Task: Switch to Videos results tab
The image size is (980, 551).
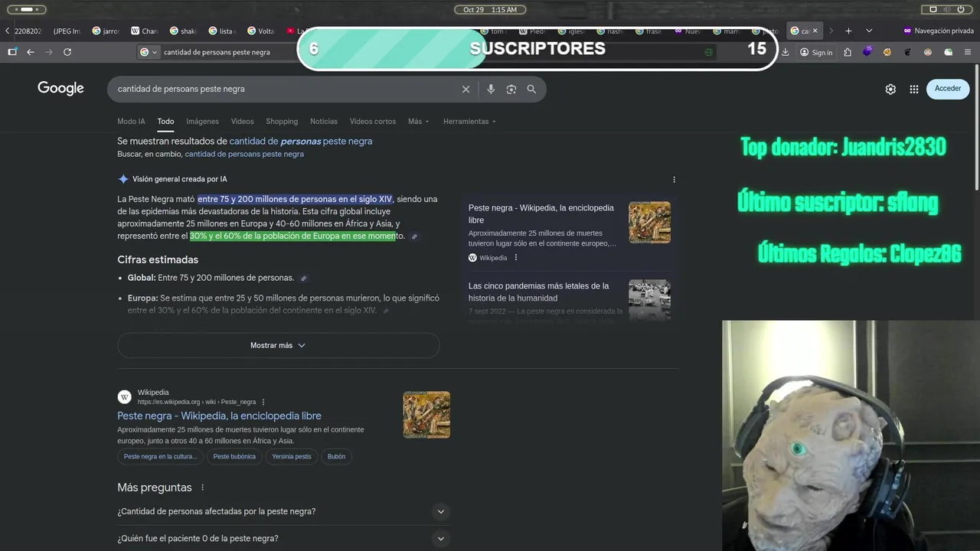Action: (x=242, y=122)
